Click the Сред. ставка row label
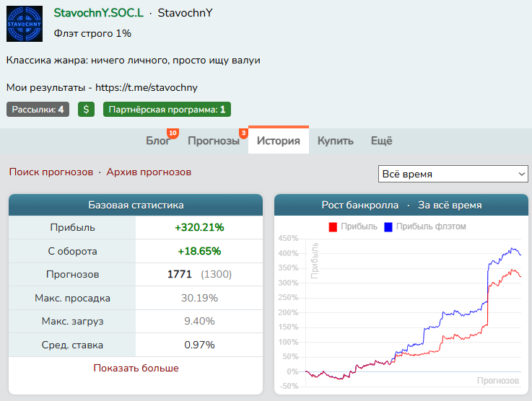Viewport: 532px width, 401px height. pyautogui.click(x=72, y=345)
